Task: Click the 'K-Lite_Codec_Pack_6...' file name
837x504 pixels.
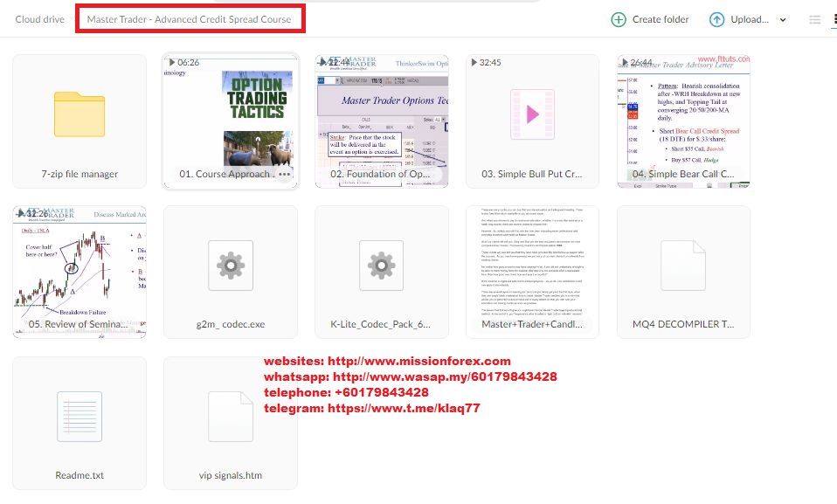Action: 381,324
